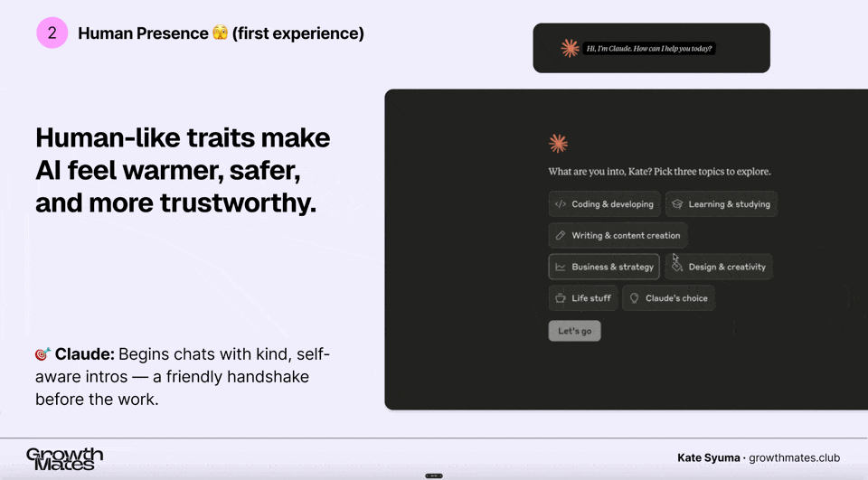Screen dimensions: 868x480
Task: Click the chart icon on Business chip
Action: pyautogui.click(x=561, y=267)
